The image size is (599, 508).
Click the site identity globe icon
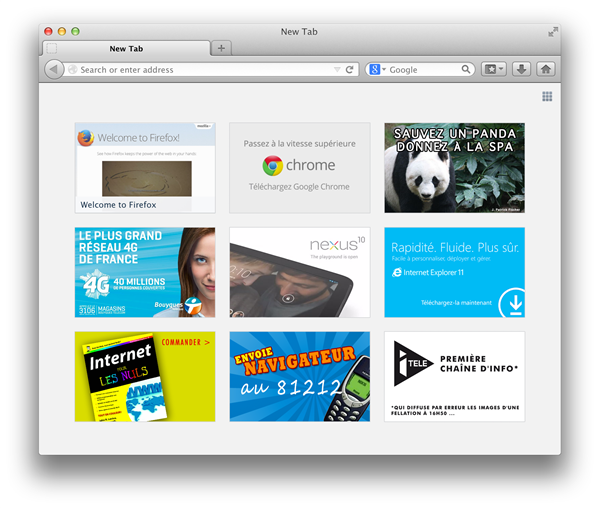click(73, 70)
